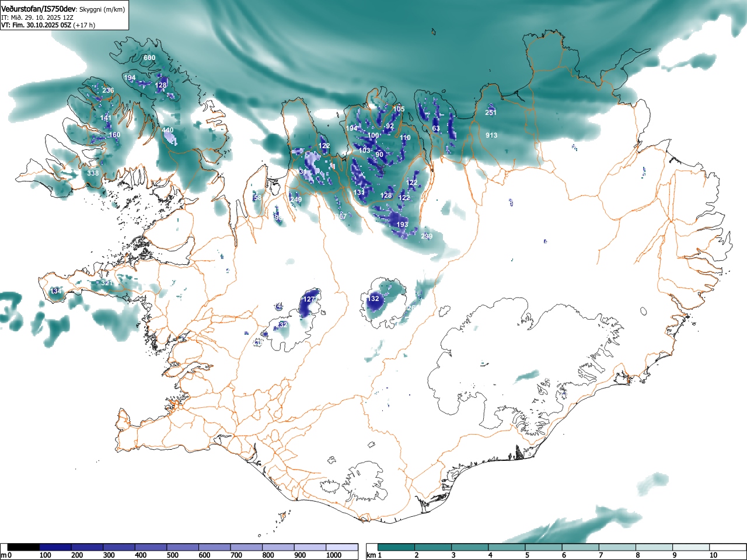Click the m unit label in the legend

click(4, 555)
